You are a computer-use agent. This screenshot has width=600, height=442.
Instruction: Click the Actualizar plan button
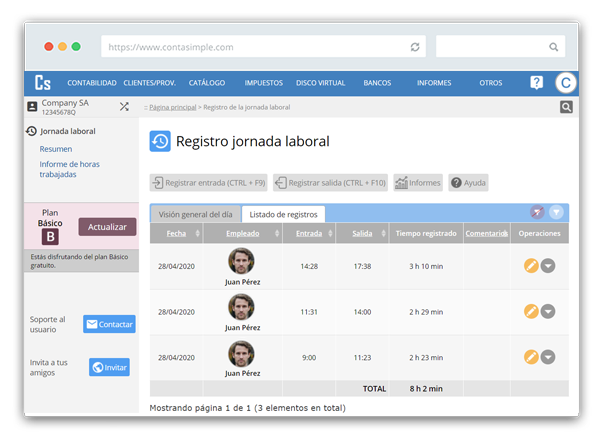tap(107, 227)
